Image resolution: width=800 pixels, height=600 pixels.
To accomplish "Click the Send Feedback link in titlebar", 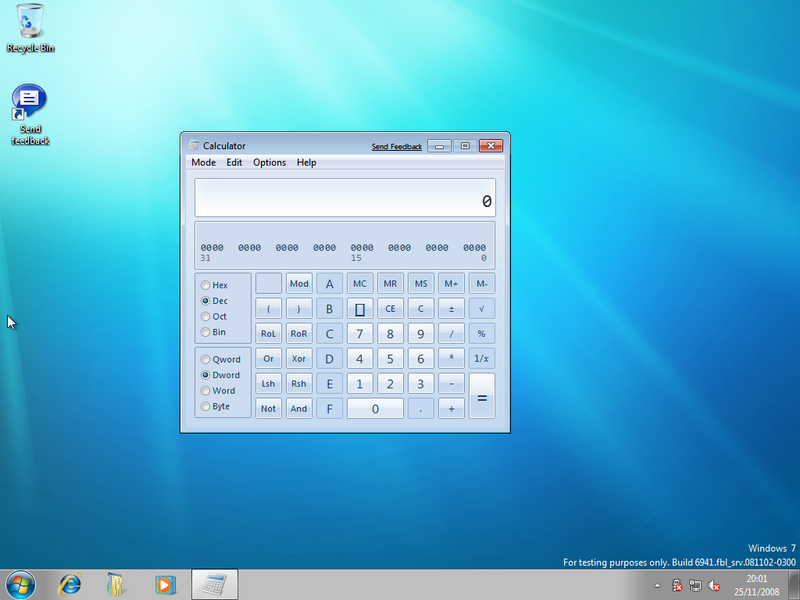I will coord(396,147).
